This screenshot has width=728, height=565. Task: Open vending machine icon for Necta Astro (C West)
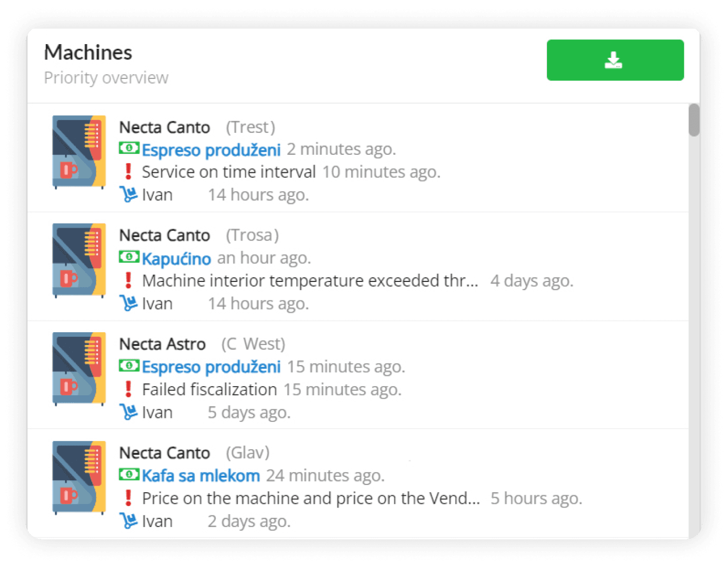tap(79, 369)
